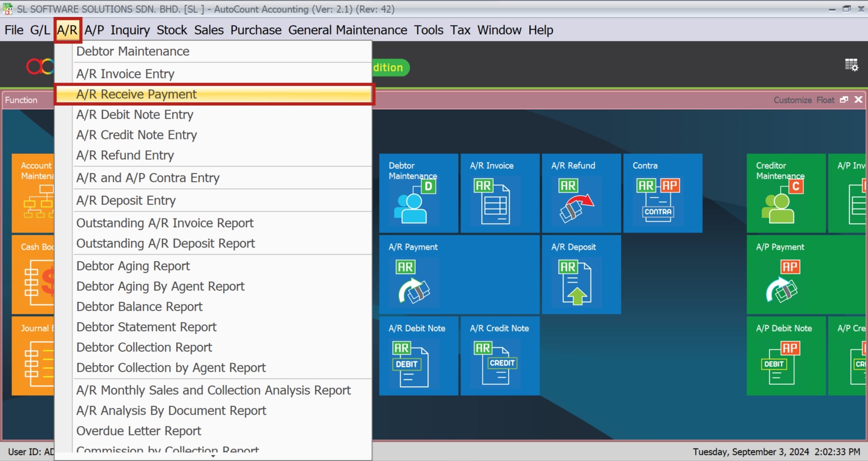This screenshot has height=461, width=868.
Task: Open the A/R Refund tile
Action: click(581, 193)
